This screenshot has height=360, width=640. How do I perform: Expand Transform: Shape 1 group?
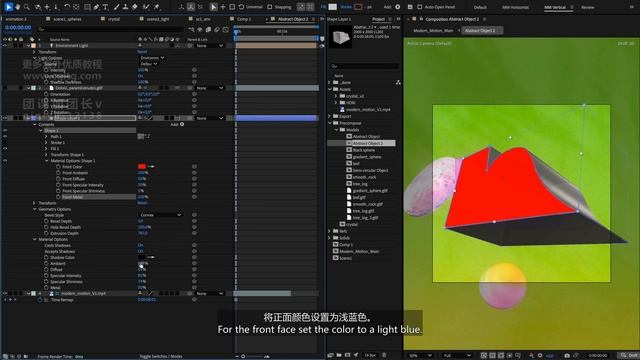click(x=47, y=155)
